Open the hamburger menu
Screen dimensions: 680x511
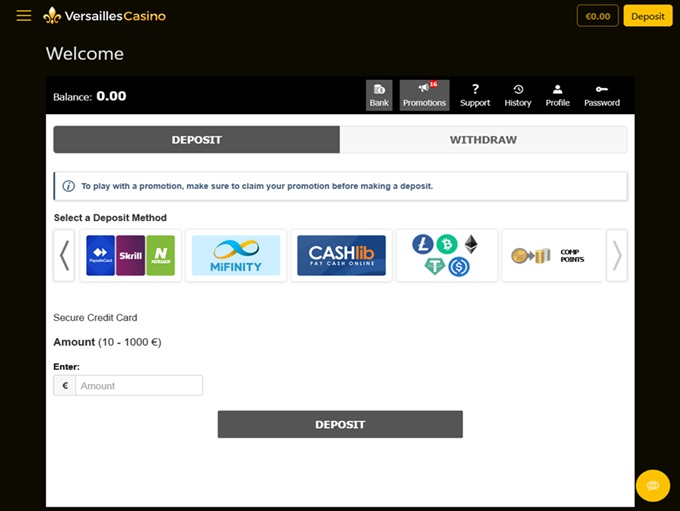24,16
